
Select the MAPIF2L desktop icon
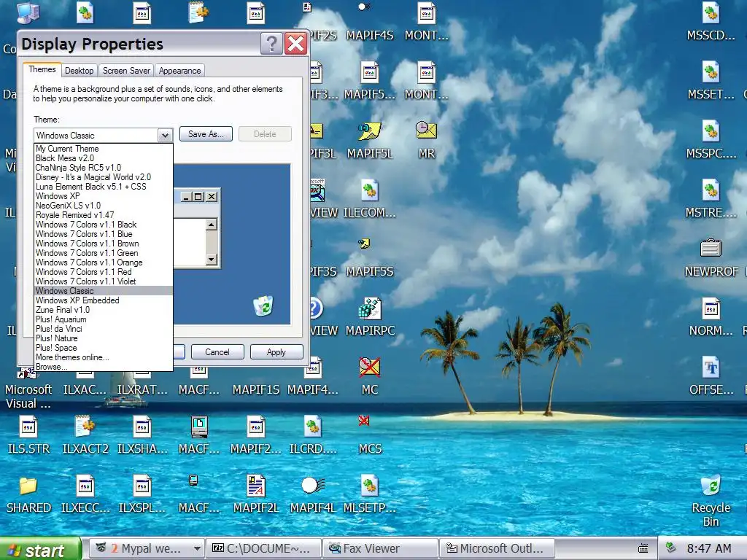(x=256, y=494)
